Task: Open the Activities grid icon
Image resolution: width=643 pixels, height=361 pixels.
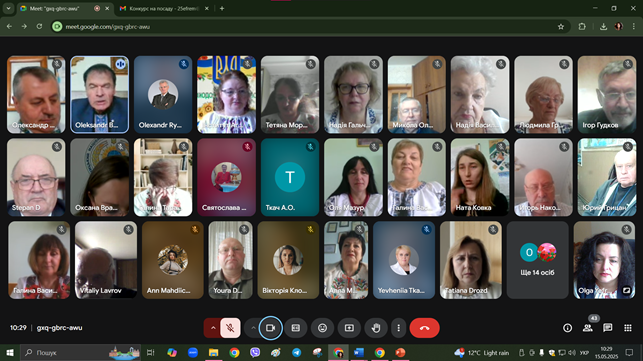Action: (627, 328)
